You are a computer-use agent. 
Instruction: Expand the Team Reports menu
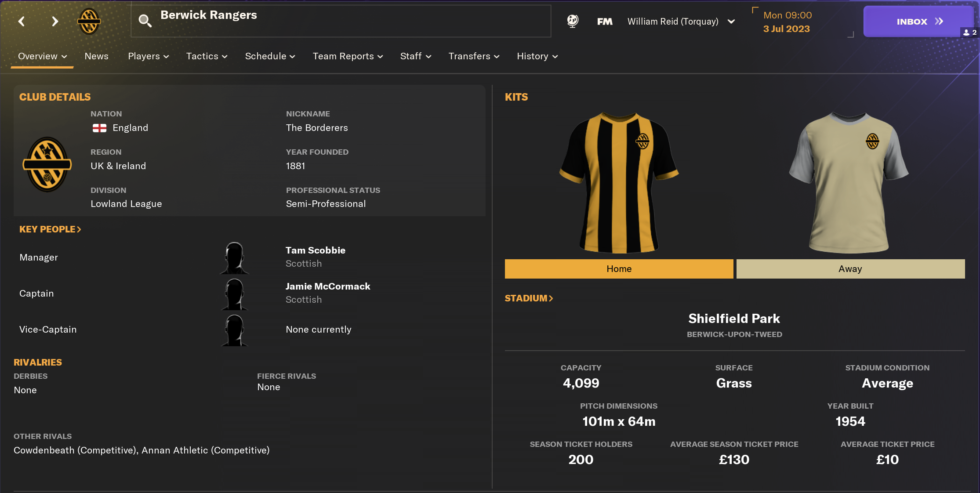pos(348,56)
